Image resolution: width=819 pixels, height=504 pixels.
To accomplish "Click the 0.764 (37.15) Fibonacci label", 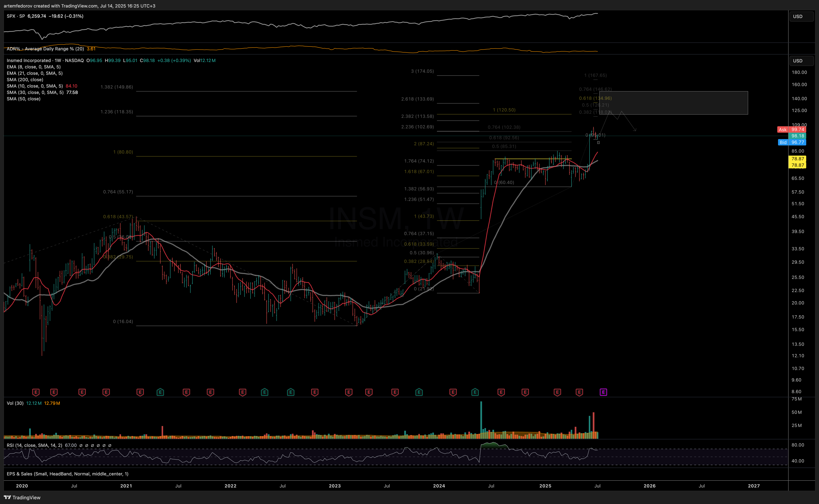I will (x=419, y=233).
